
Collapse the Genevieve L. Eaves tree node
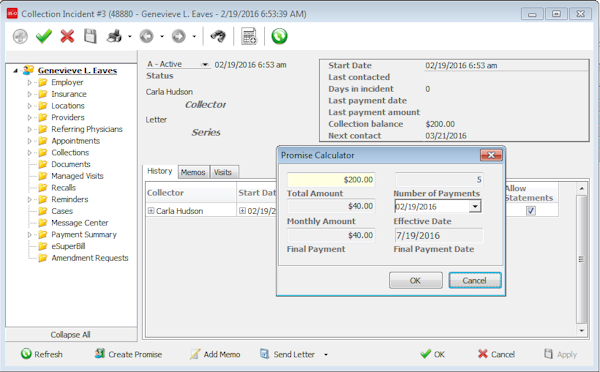point(15,71)
